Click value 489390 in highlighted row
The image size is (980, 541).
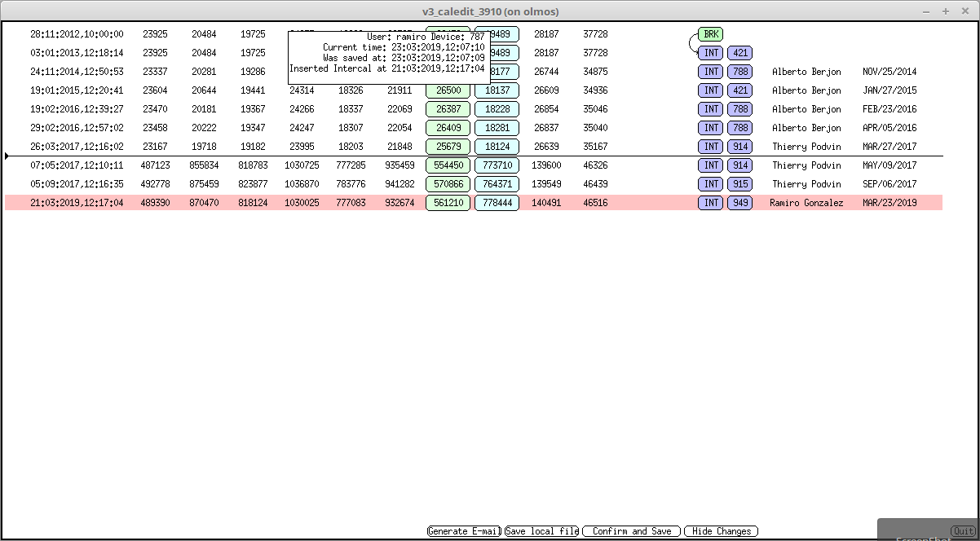click(x=155, y=203)
